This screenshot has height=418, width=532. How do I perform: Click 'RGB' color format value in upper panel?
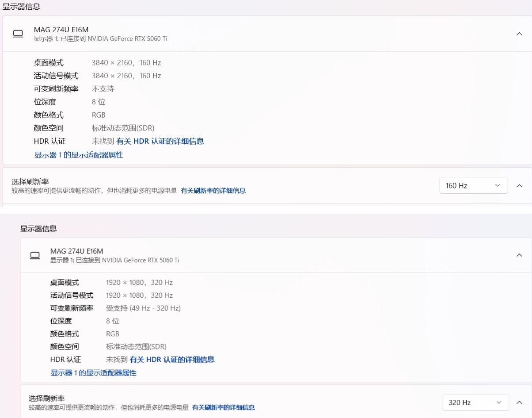99,115
